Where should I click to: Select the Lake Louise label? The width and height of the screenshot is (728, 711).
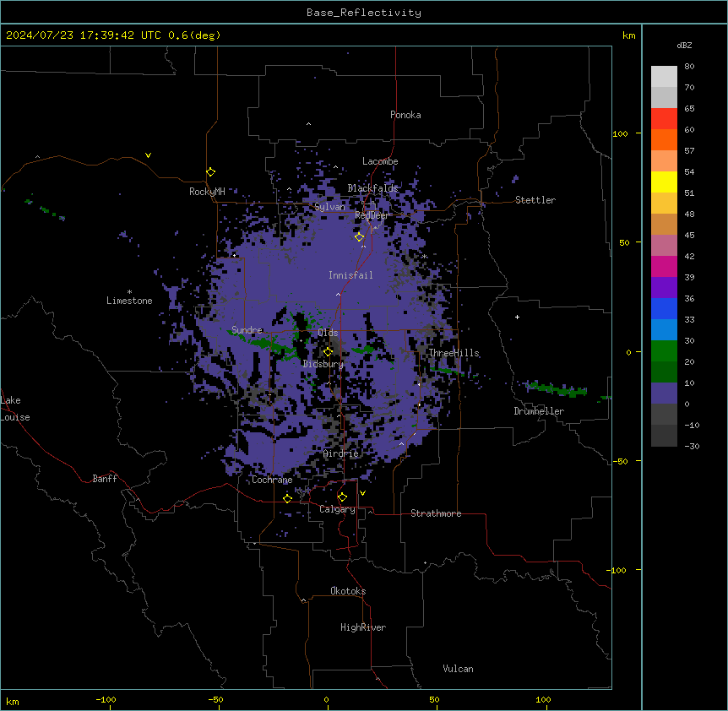(x=15, y=409)
